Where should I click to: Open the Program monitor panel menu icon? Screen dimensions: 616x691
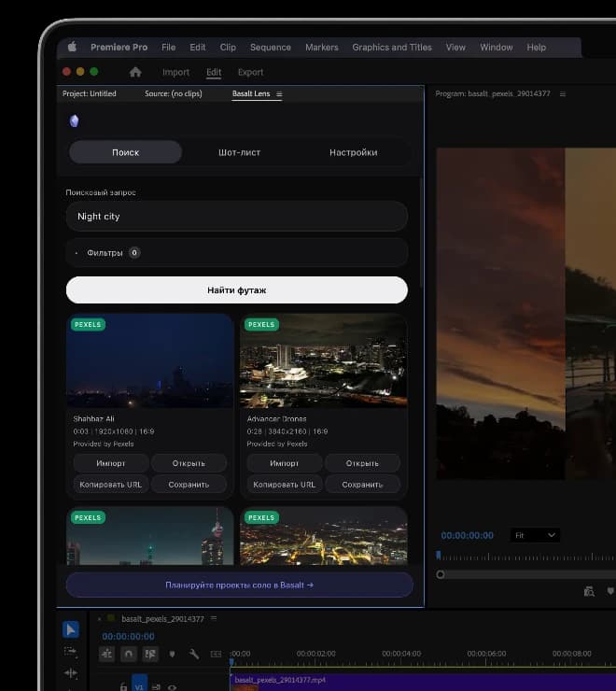[562, 94]
